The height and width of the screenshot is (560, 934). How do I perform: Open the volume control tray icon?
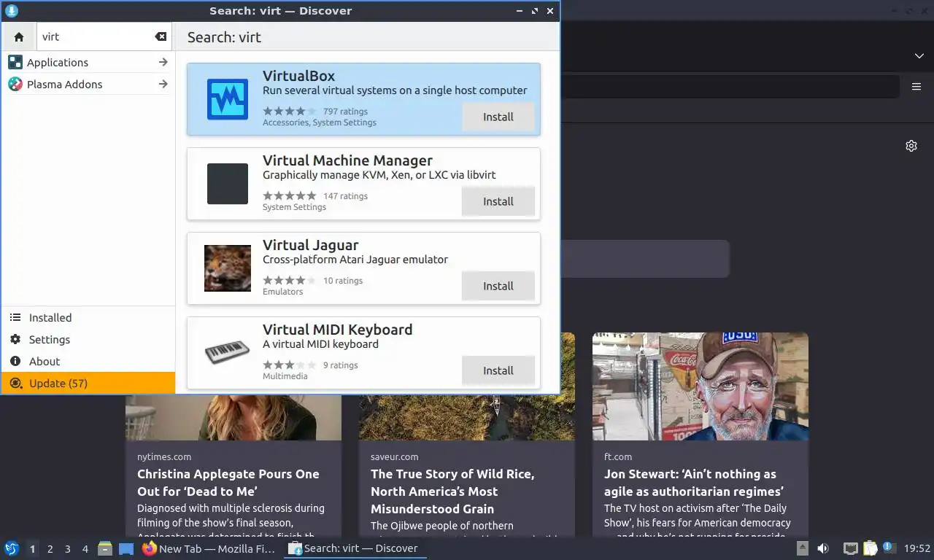point(823,548)
